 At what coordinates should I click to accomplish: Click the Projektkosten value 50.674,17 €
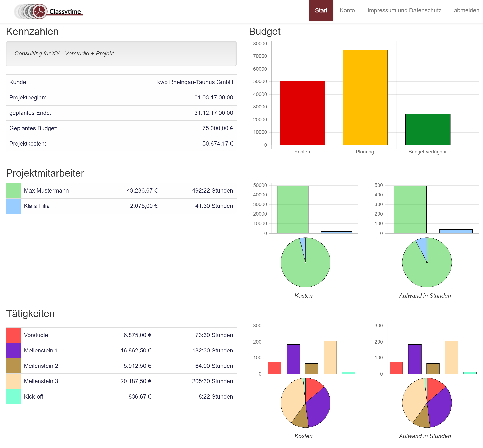point(218,144)
